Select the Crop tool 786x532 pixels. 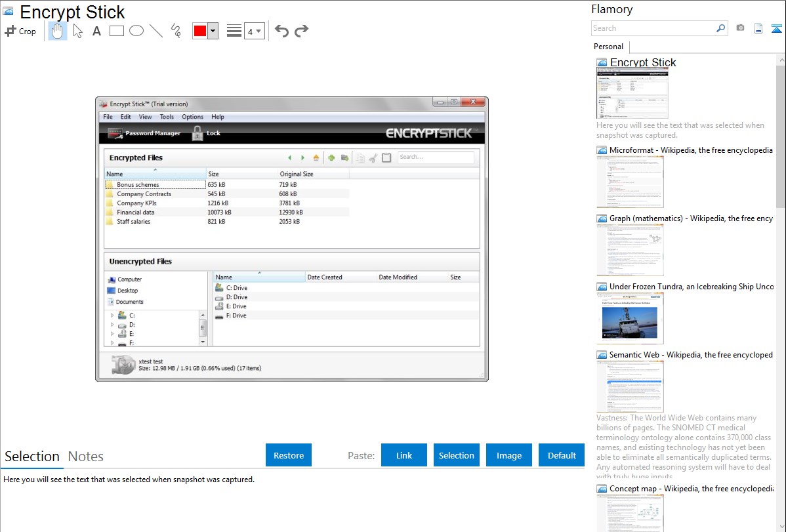[20, 31]
